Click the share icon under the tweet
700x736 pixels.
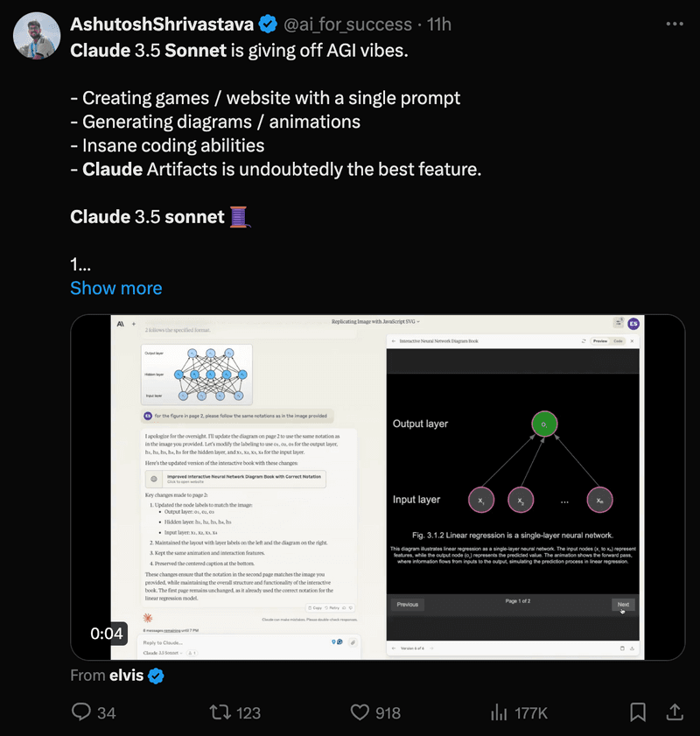[675, 712]
